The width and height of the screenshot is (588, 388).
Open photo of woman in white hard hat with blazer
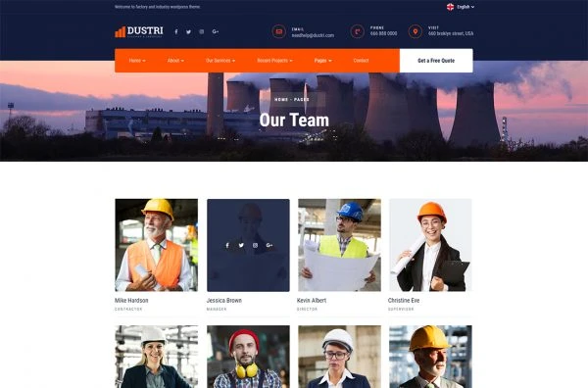point(156,357)
